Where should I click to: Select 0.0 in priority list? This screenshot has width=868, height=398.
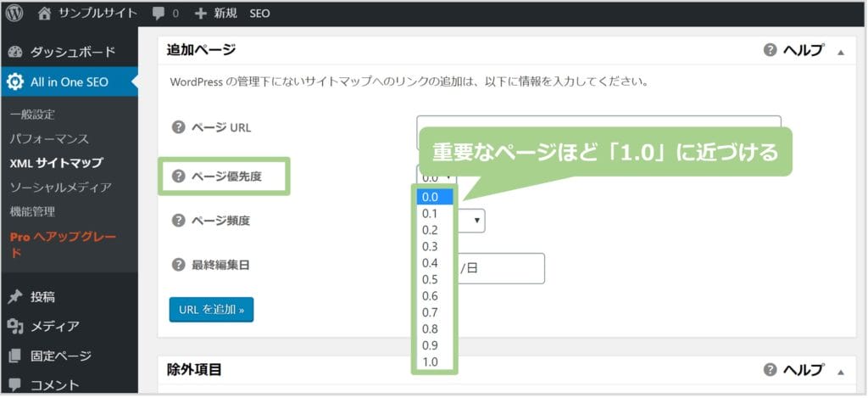tap(435, 197)
